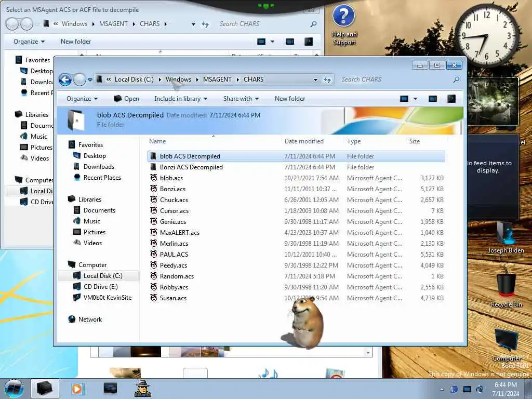This screenshot has width=532, height=399.
Task: Click New folder in the background decompile dialog
Action: (x=76, y=42)
